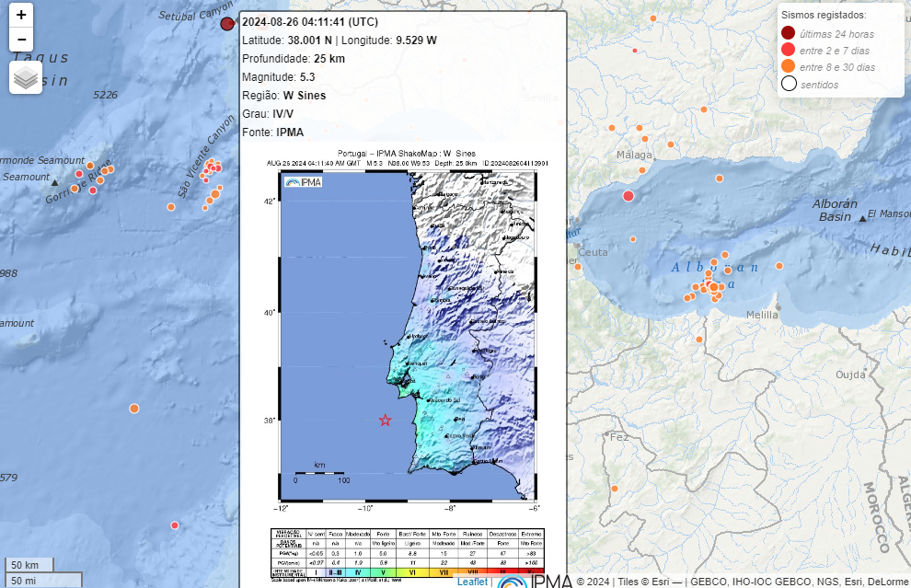Click the 'Grau: IV/V' intensity line
Screen dimensions: 911x588
(x=268, y=114)
